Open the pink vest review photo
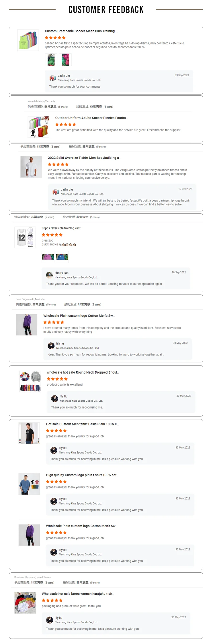 coord(48,257)
